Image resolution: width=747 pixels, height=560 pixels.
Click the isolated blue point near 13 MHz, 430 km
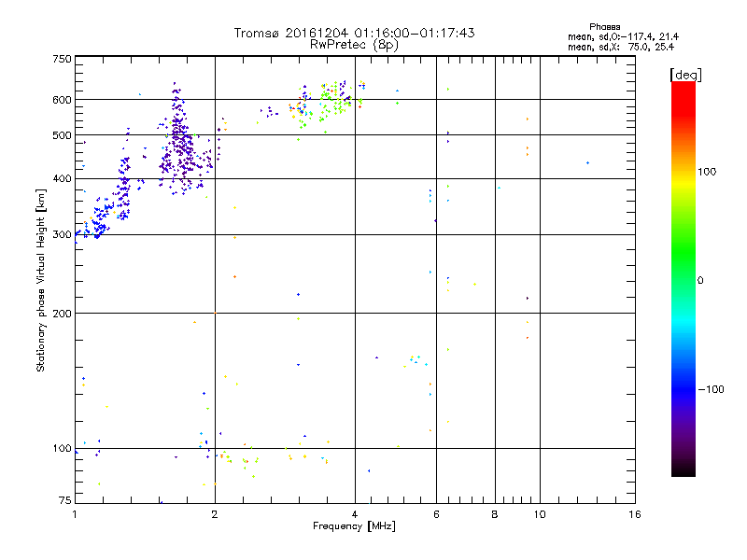pyautogui.click(x=587, y=162)
